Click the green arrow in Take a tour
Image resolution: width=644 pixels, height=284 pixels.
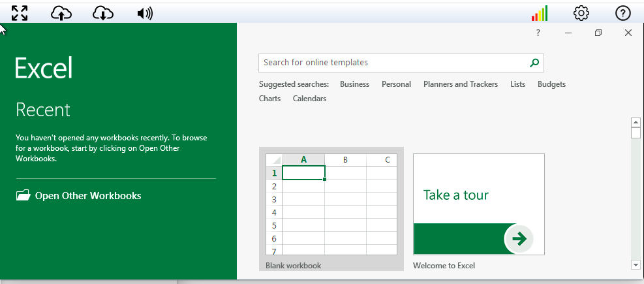(519, 238)
